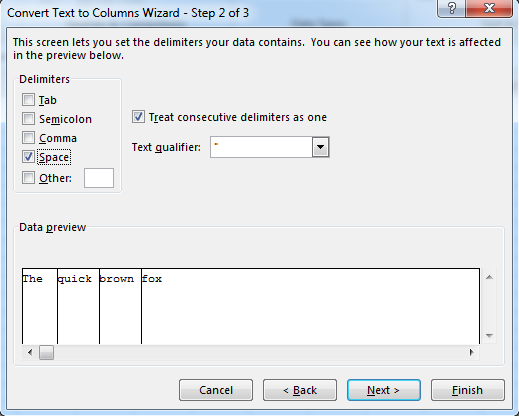Click the data preview scroll up arrow

coord(489,277)
